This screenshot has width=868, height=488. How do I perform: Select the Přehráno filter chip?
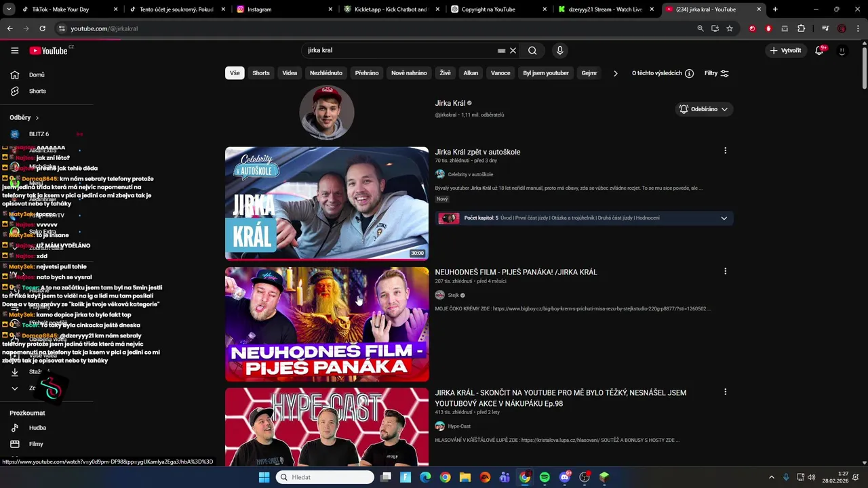pyautogui.click(x=367, y=73)
